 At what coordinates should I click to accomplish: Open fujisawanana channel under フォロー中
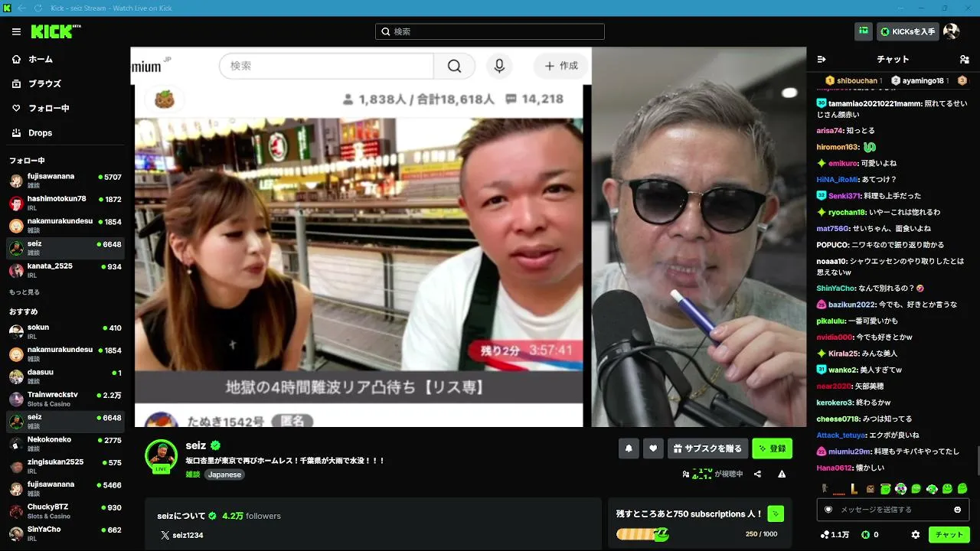[x=65, y=181]
